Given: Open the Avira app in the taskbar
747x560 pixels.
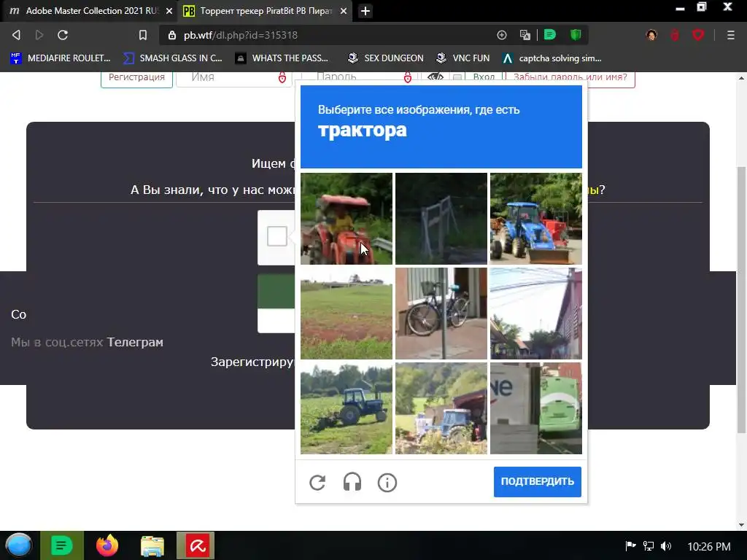Looking at the screenshot, I should tap(196, 545).
